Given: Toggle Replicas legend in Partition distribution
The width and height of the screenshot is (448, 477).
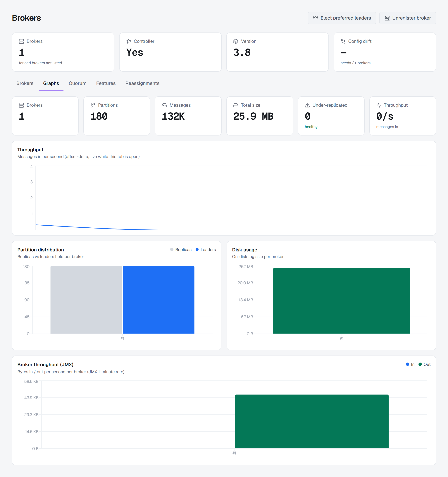Looking at the screenshot, I should click(181, 250).
